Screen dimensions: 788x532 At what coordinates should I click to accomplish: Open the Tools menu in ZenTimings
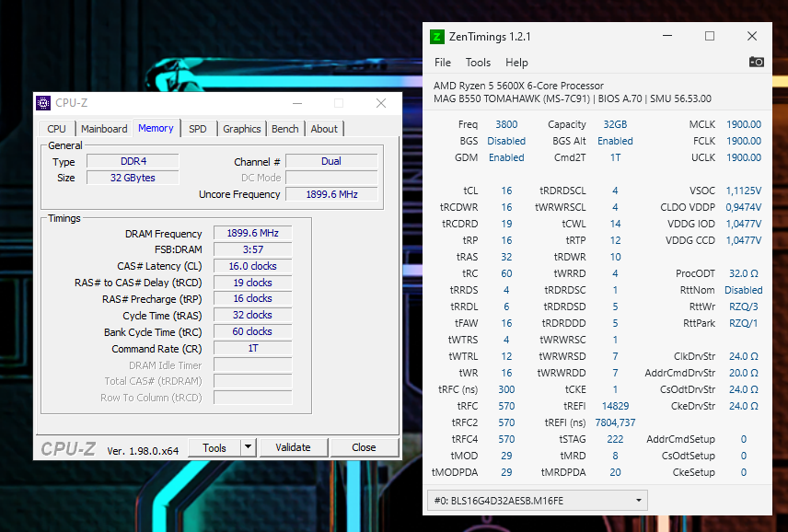pyautogui.click(x=478, y=63)
